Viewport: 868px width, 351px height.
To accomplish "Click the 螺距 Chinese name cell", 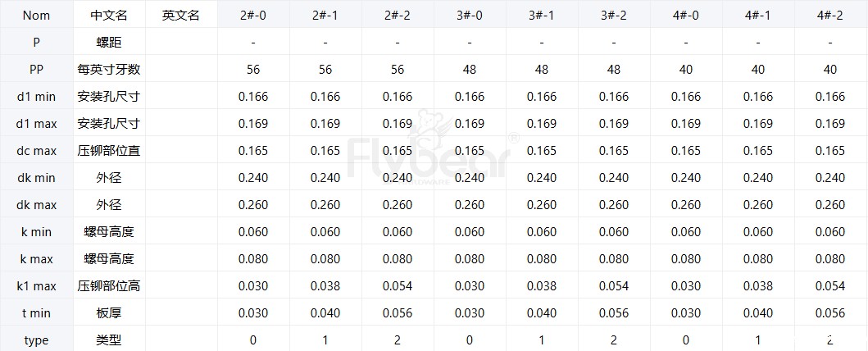I will pos(109,43).
